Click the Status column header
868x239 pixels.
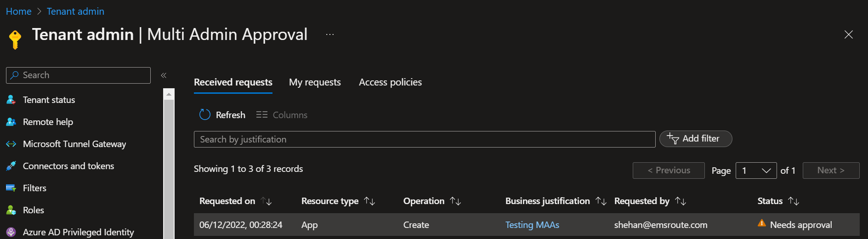770,201
